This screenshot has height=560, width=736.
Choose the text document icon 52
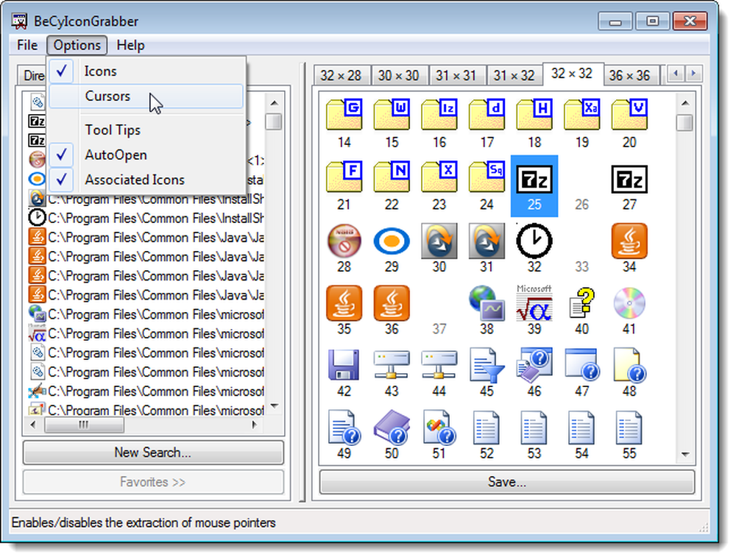tap(486, 428)
